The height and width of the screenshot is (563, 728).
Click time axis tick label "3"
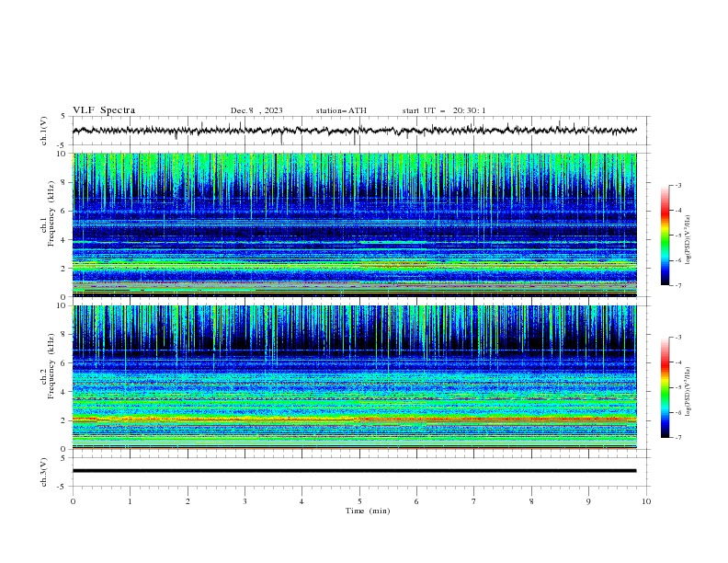[x=245, y=501]
